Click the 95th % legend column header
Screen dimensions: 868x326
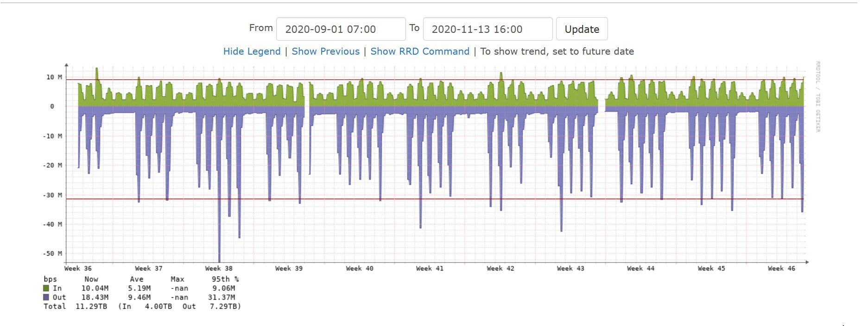tap(225, 279)
